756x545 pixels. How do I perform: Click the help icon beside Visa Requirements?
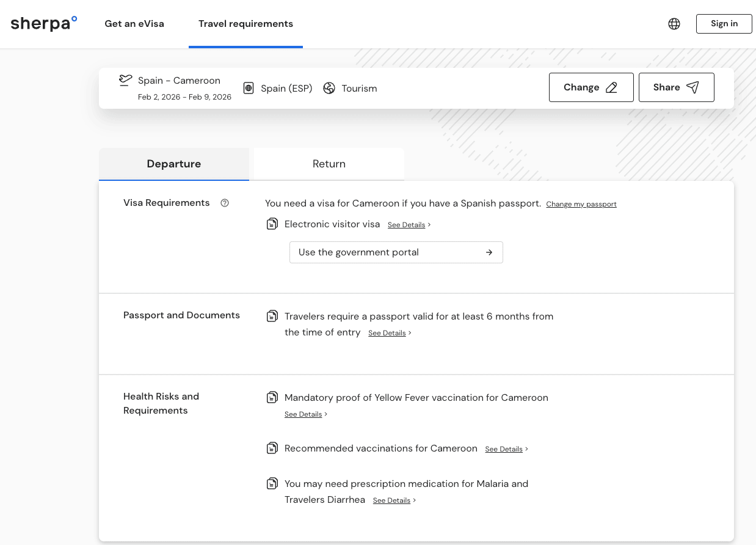[225, 203]
